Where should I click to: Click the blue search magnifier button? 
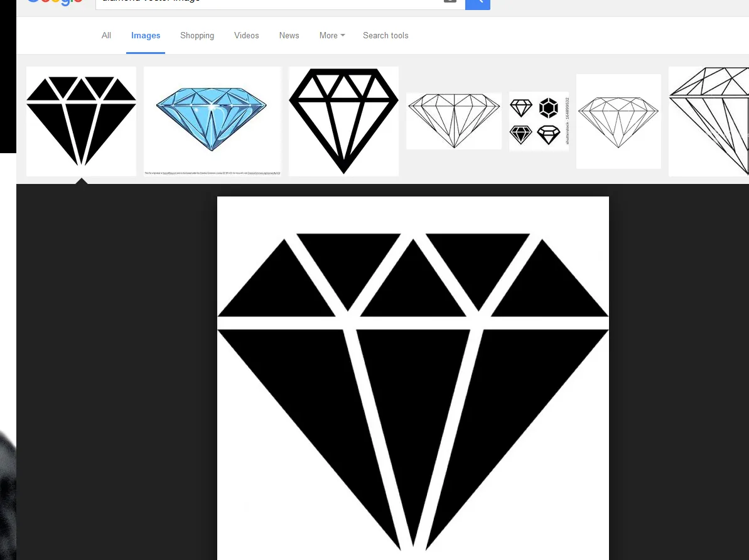(x=478, y=4)
